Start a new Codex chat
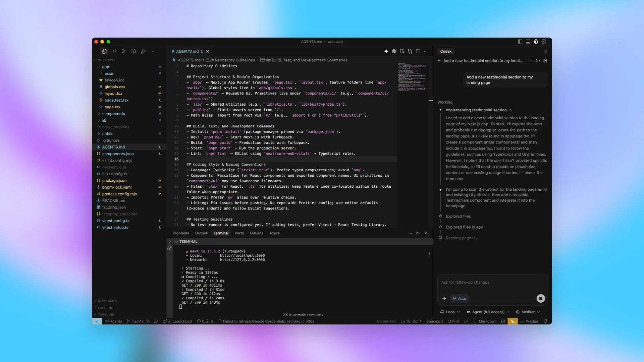This screenshot has width=644, height=362. (530, 61)
